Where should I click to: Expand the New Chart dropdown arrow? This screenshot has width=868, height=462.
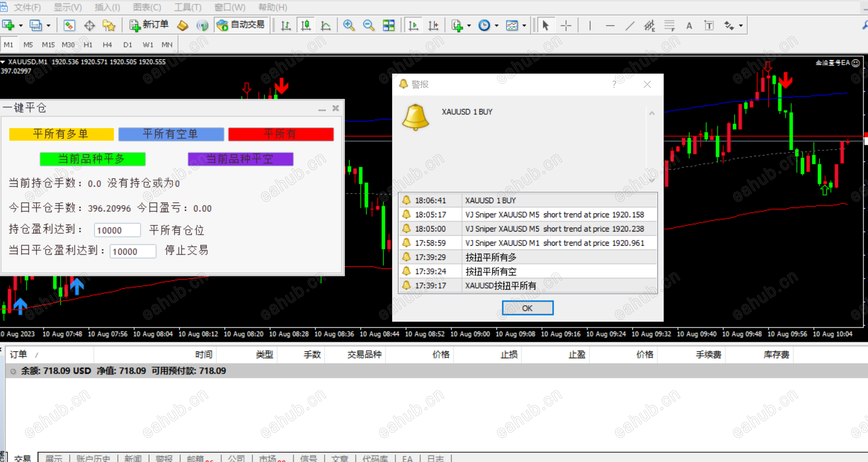point(21,26)
